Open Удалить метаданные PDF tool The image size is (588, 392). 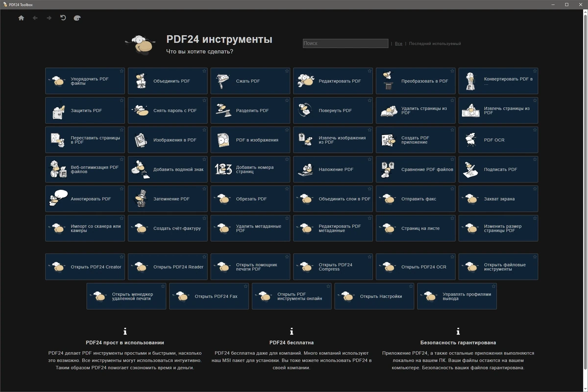[x=250, y=228]
